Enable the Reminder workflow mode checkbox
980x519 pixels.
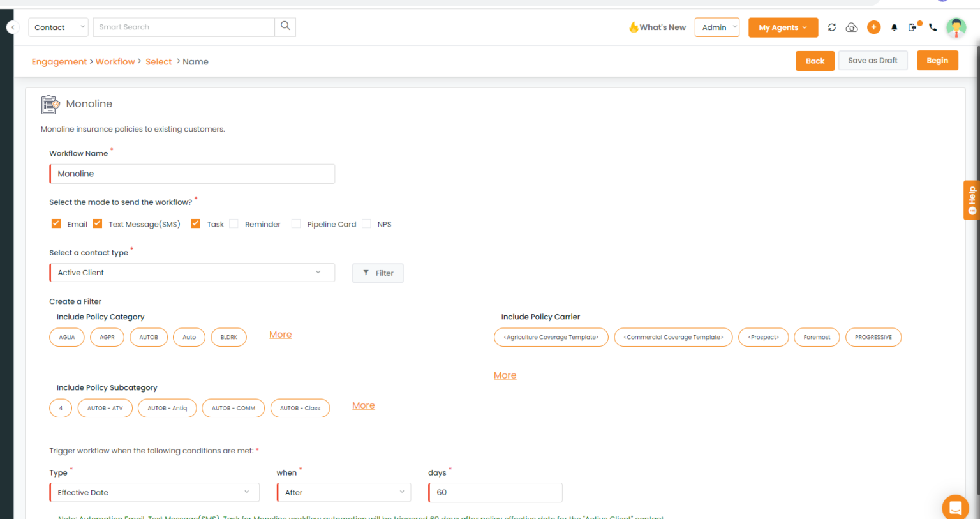coord(234,223)
